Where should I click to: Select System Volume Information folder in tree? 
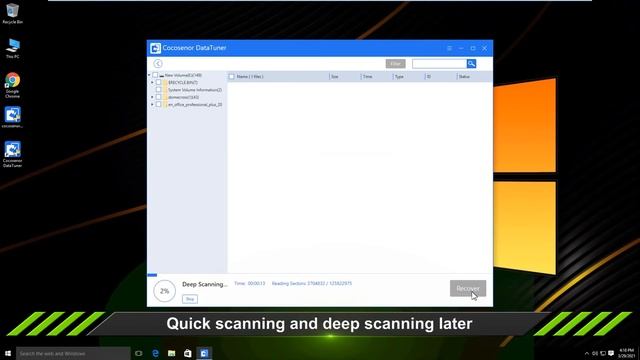pos(195,90)
